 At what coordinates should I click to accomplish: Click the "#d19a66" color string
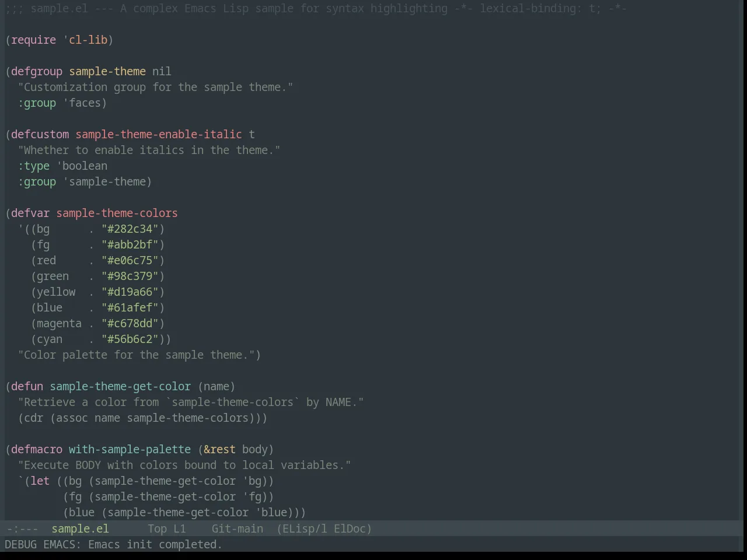130,292
